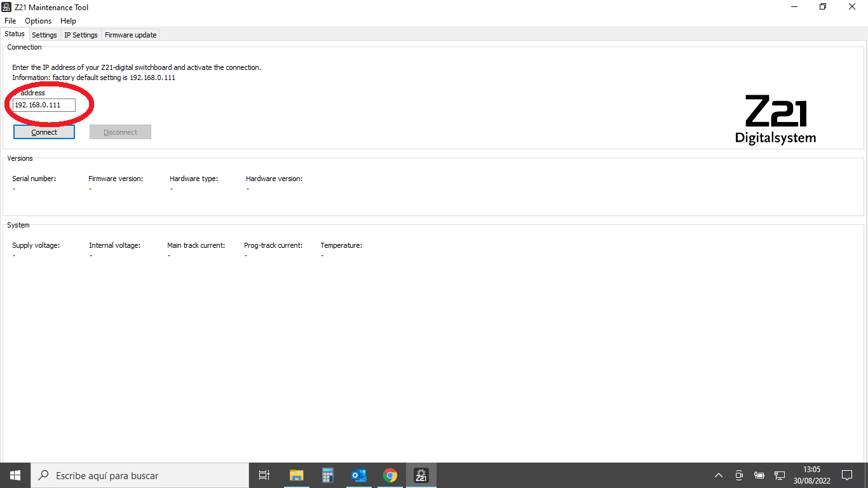Show hidden system tray icons
Screen dimensions: 868x488
click(719, 475)
